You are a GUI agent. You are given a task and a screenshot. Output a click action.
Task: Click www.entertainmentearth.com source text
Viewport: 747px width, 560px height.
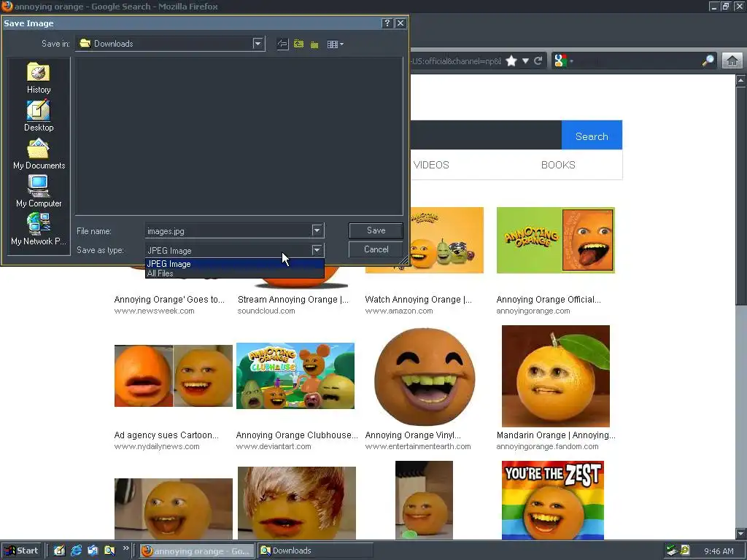pos(418,447)
